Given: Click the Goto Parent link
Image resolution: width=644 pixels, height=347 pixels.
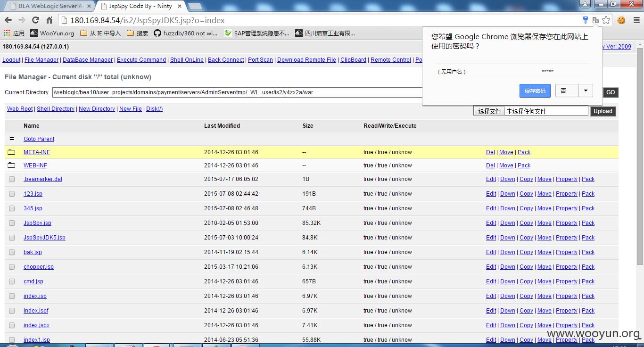Looking at the screenshot, I should pos(39,139).
